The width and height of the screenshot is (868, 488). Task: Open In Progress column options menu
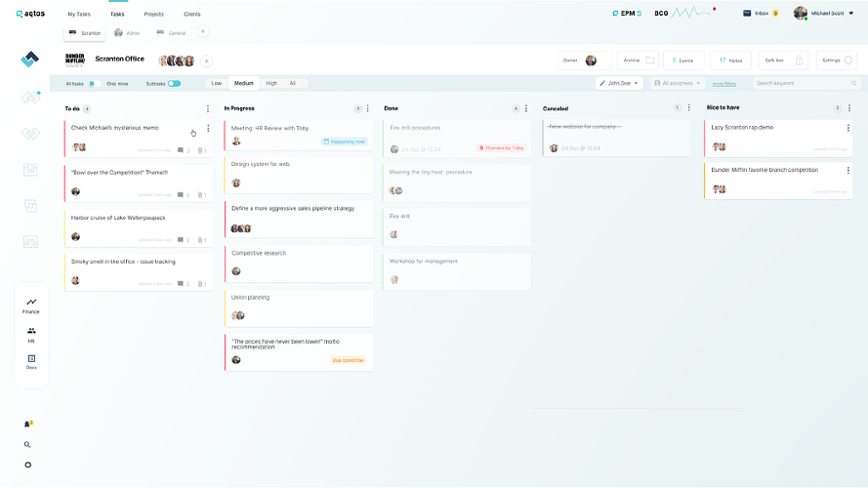pos(367,108)
